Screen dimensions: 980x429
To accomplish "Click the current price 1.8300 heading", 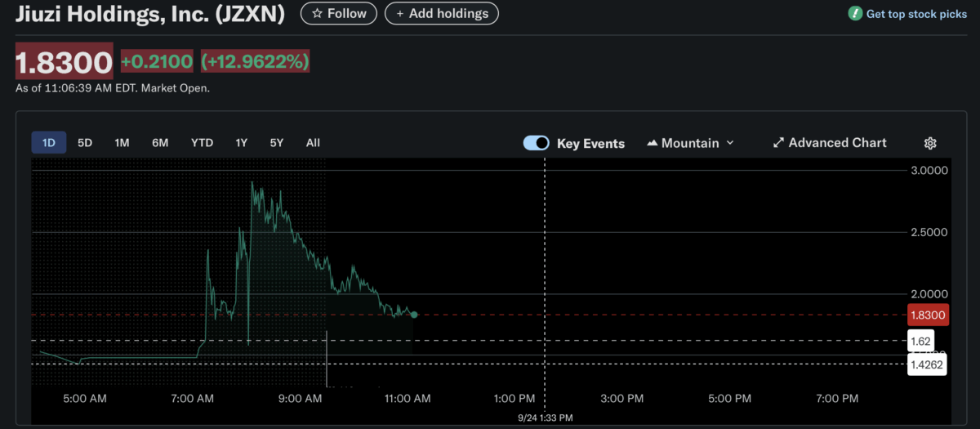I will 65,61.
